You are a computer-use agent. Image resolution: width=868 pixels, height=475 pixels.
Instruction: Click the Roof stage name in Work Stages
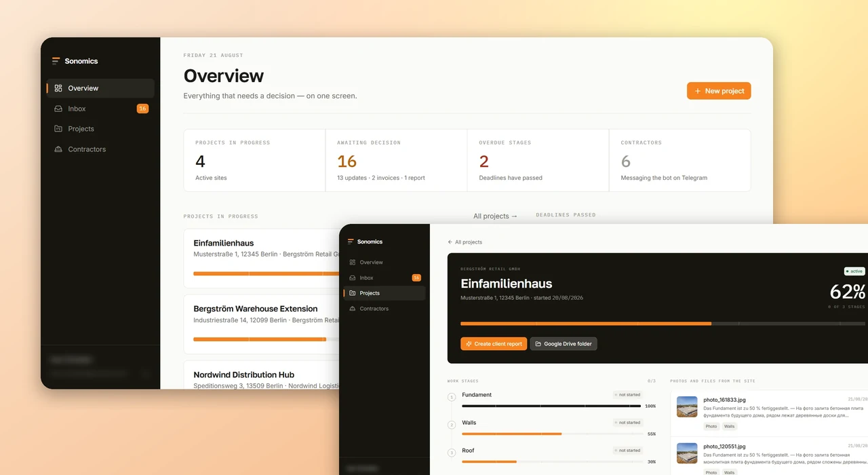point(469,451)
